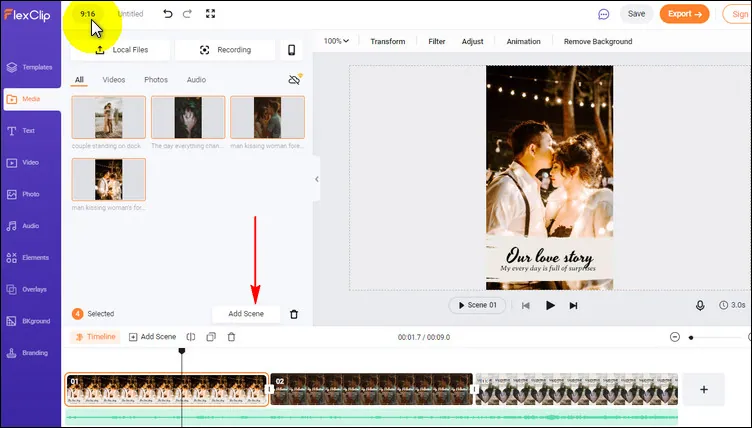Open the Branding sidebar panel
The width and height of the screenshot is (752, 428).
click(27, 353)
